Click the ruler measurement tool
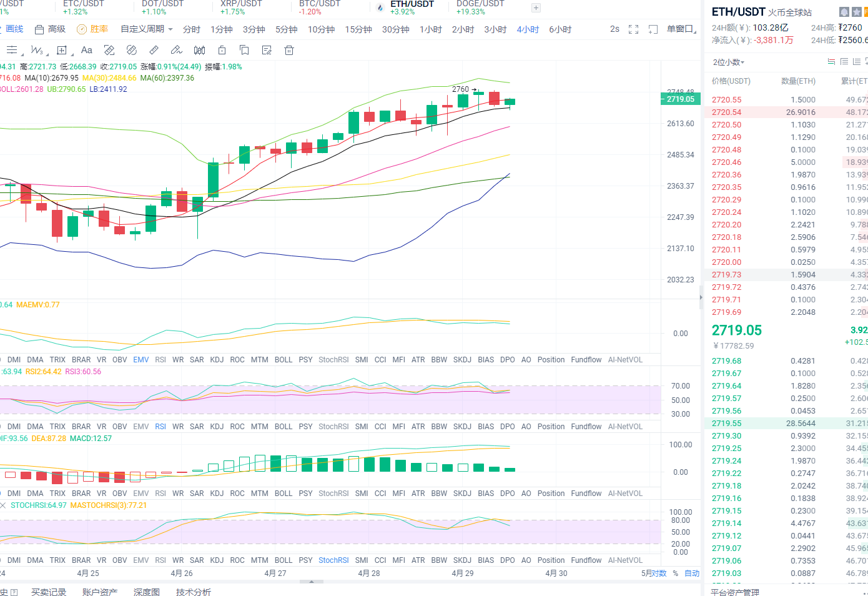 154,50
